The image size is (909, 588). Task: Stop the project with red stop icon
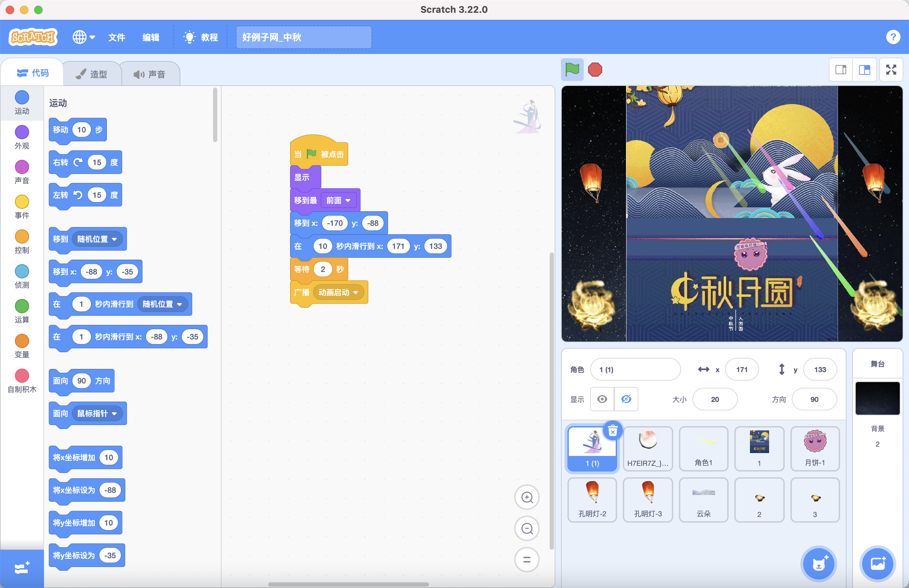click(x=595, y=70)
